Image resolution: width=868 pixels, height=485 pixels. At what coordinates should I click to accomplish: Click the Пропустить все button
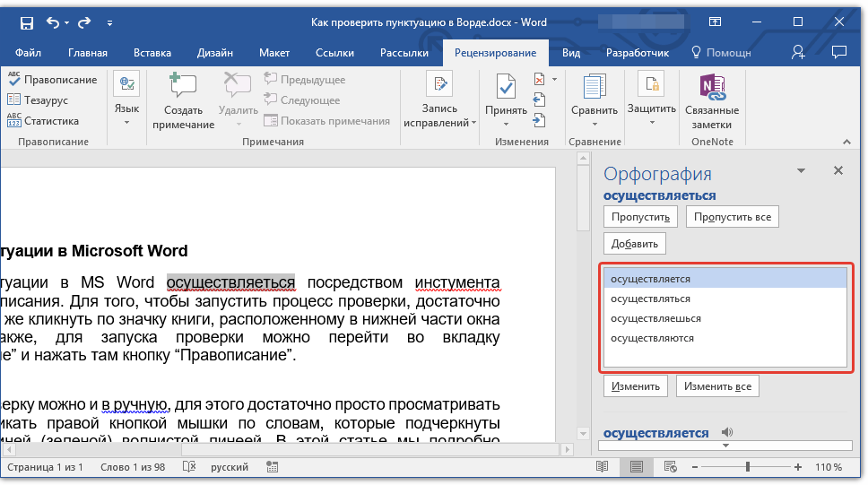[733, 217]
